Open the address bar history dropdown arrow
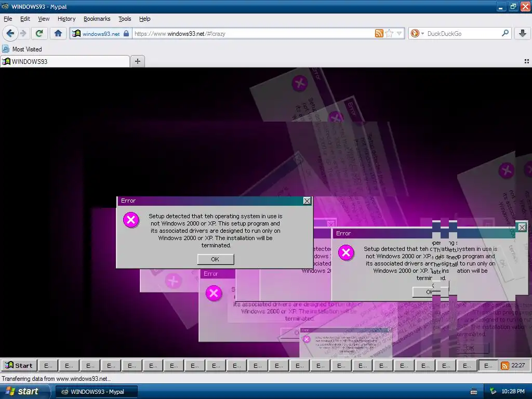 400,33
